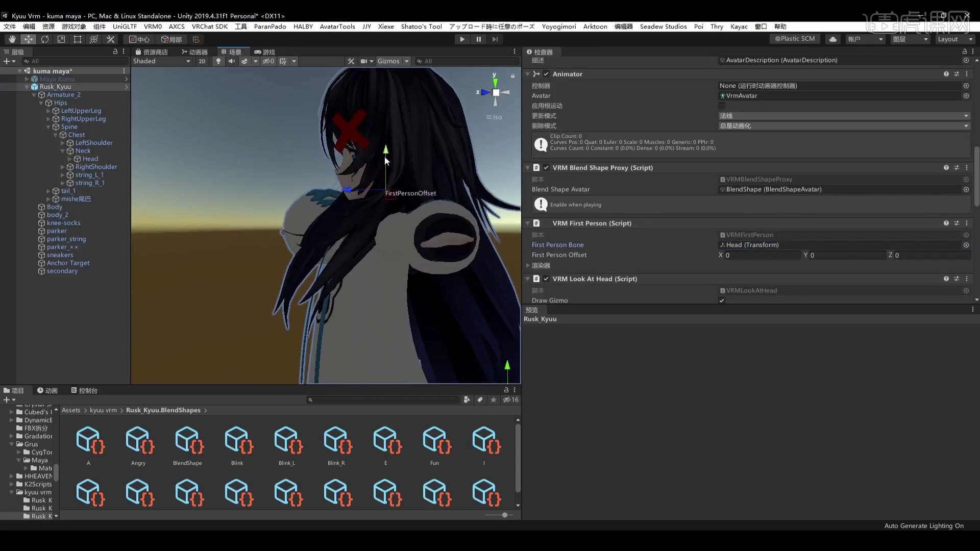Click the cloud services icon in the top bar

pos(832,39)
